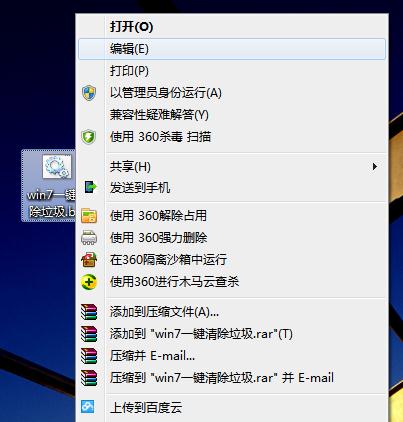Choose 打印(P) from the context menu
Screen dimensions: 403x422
coord(232,71)
